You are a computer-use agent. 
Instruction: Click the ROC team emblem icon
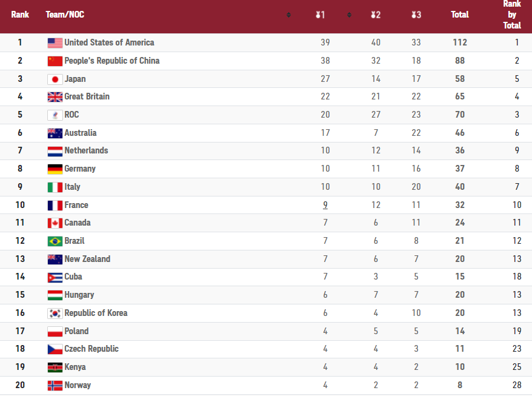tap(55, 115)
